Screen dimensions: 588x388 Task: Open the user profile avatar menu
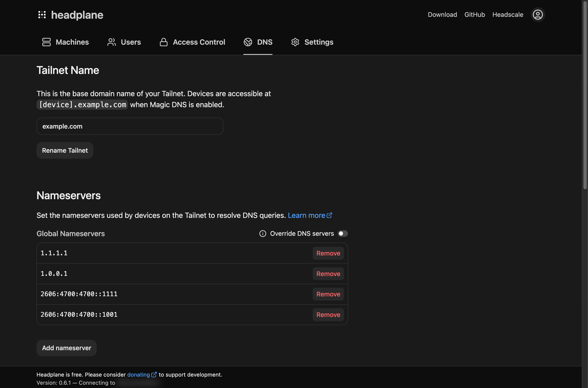point(538,15)
